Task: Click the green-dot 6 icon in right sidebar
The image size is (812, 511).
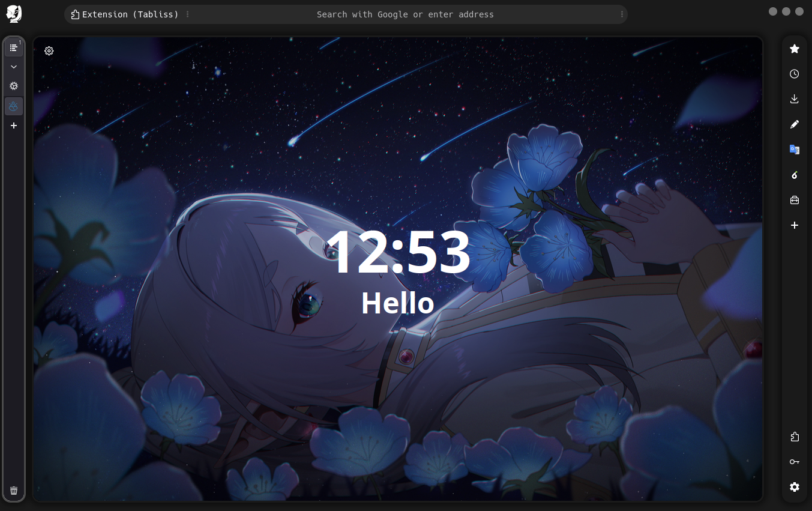Action: tap(795, 175)
